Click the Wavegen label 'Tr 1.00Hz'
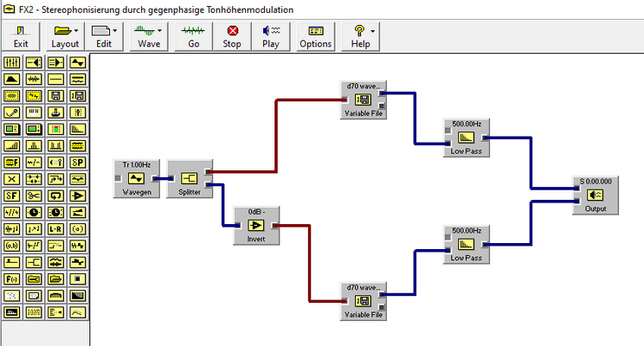644x346 pixels. pyautogui.click(x=137, y=164)
